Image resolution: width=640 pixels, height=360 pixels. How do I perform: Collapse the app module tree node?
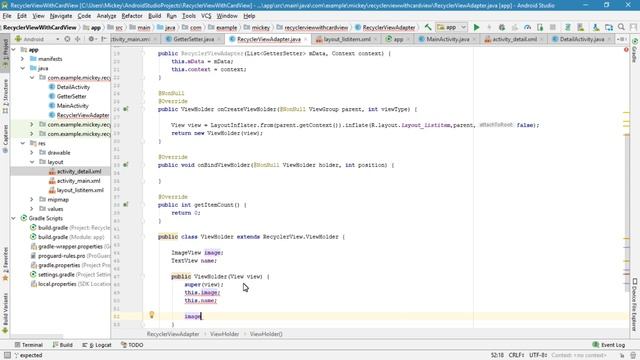point(14,49)
